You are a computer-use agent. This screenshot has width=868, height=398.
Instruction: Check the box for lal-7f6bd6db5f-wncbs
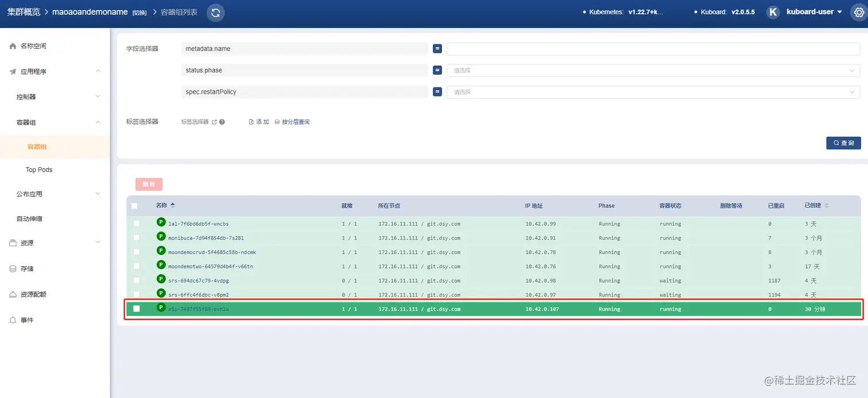click(x=137, y=223)
